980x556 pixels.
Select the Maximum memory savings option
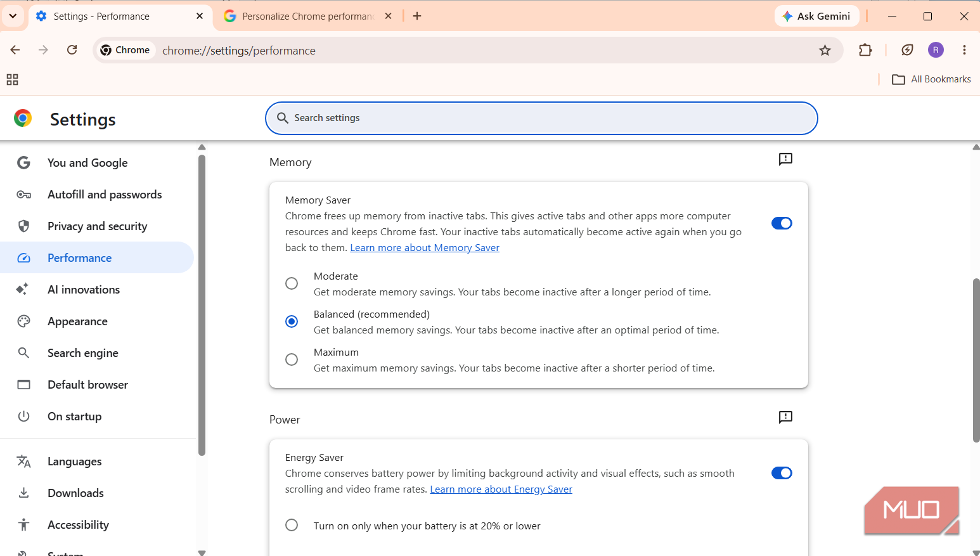[292, 359]
